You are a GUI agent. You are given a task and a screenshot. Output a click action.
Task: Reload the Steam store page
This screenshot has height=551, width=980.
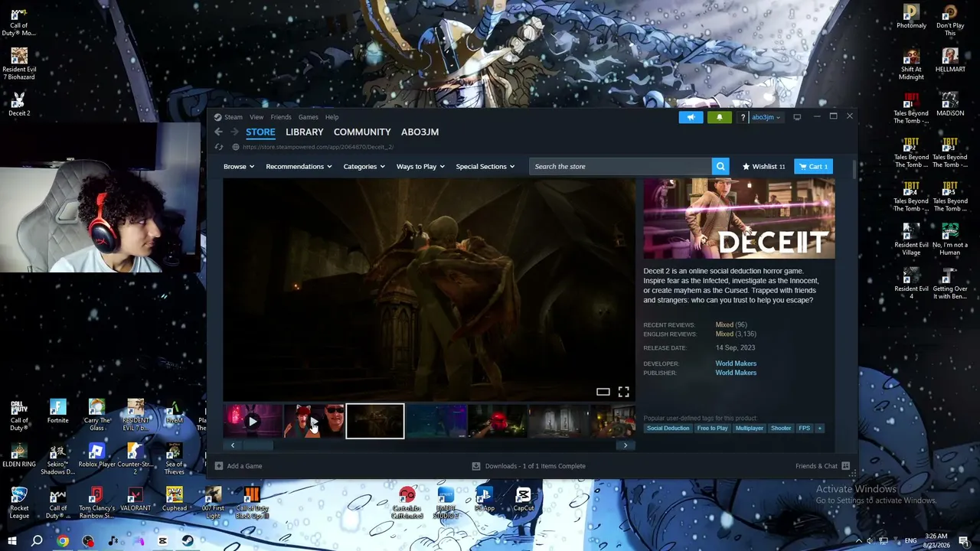(219, 147)
